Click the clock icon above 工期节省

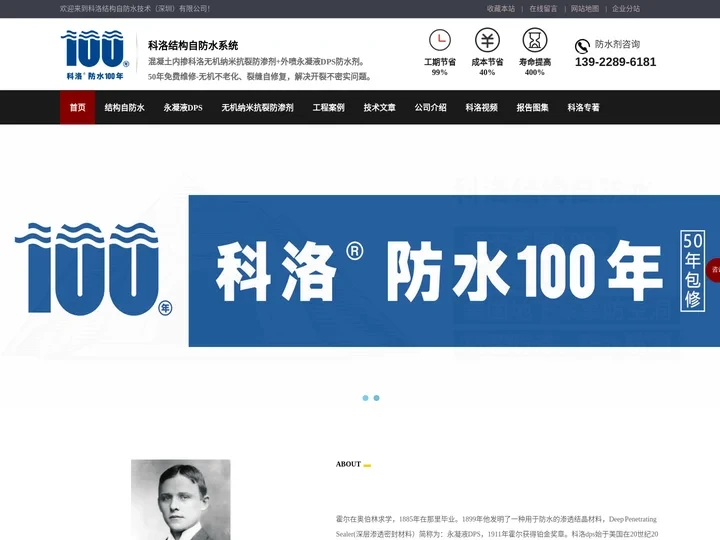coord(440,40)
